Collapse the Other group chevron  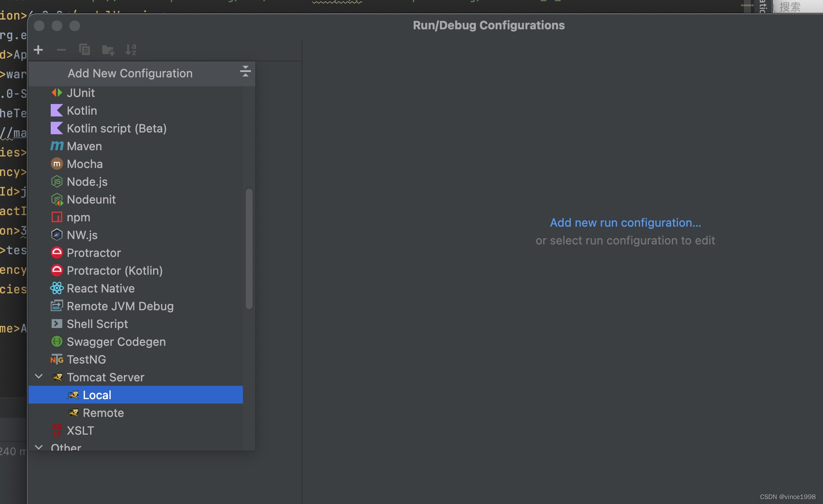(39, 447)
